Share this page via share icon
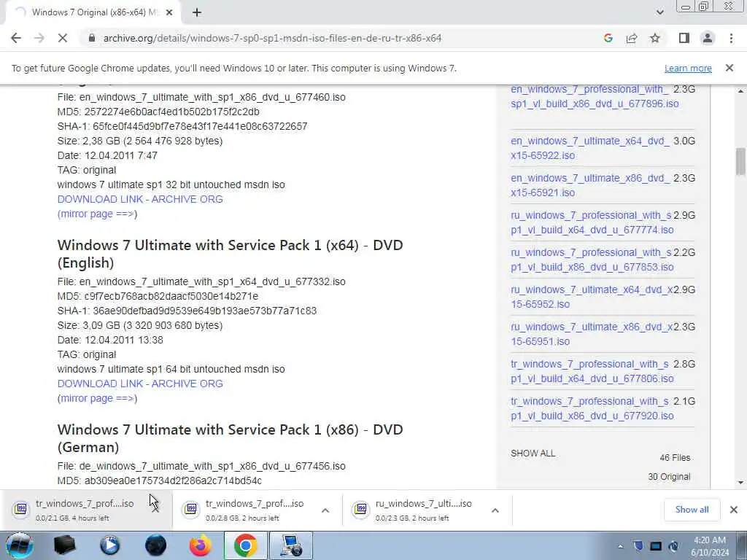 click(x=632, y=38)
